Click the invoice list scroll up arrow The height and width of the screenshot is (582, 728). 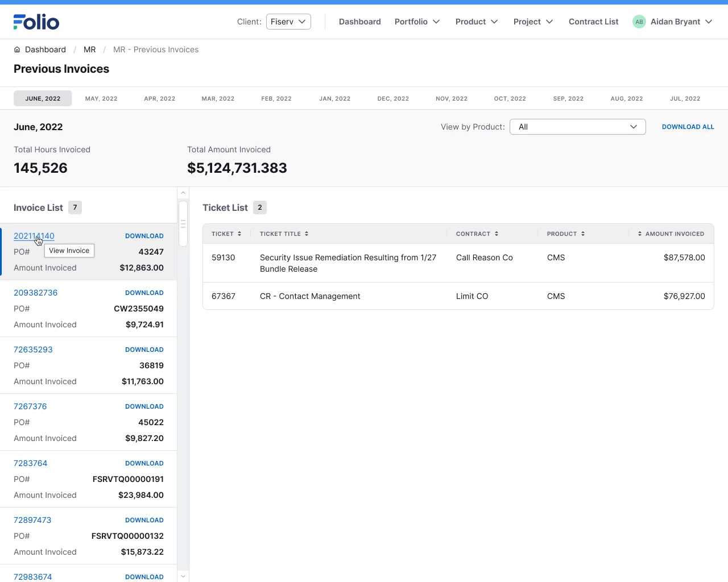[x=183, y=193]
